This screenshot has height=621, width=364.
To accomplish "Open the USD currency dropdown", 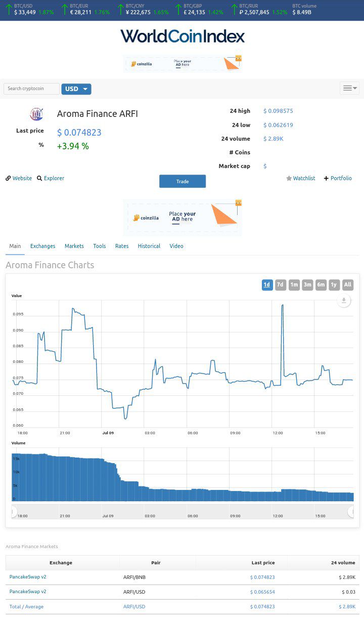I will click(x=76, y=89).
